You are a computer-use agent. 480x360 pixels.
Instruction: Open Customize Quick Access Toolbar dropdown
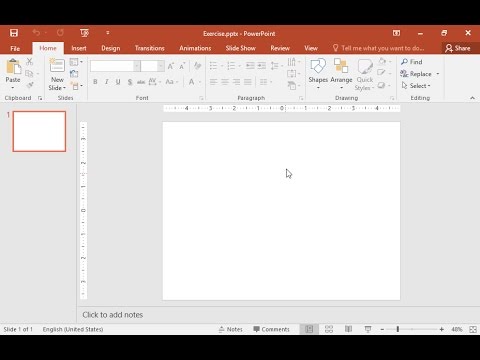[x=108, y=33]
